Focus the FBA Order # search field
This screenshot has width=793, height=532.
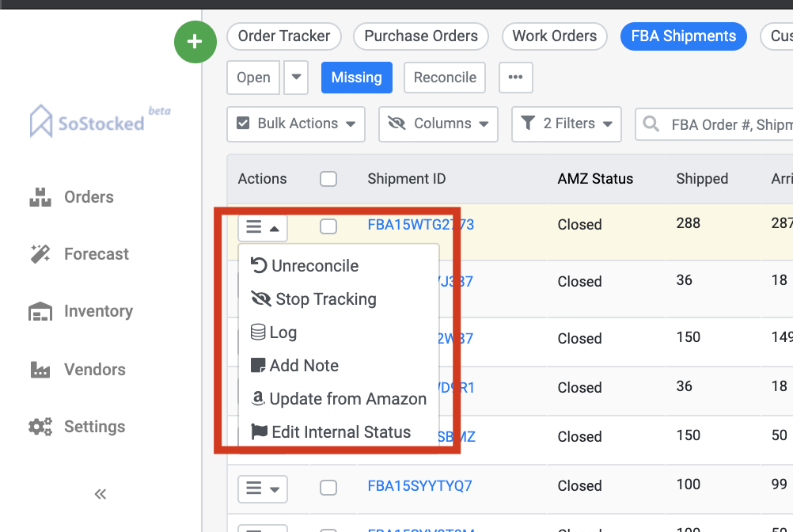(x=714, y=124)
